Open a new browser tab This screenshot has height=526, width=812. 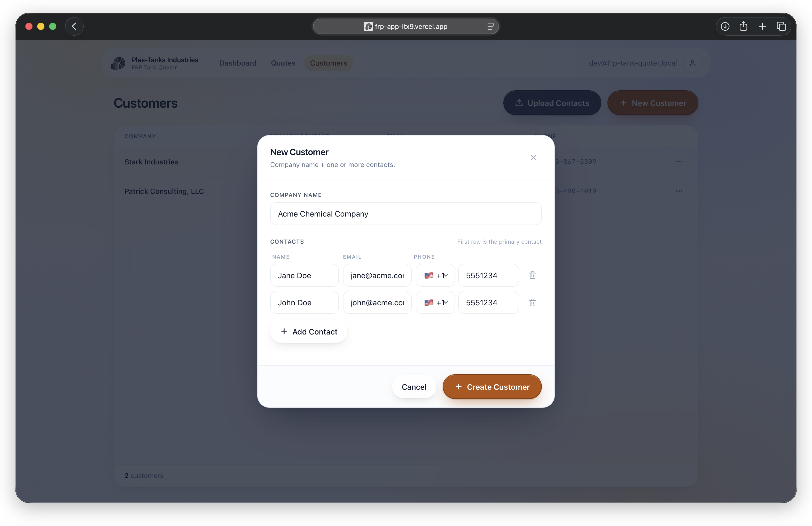(762, 26)
